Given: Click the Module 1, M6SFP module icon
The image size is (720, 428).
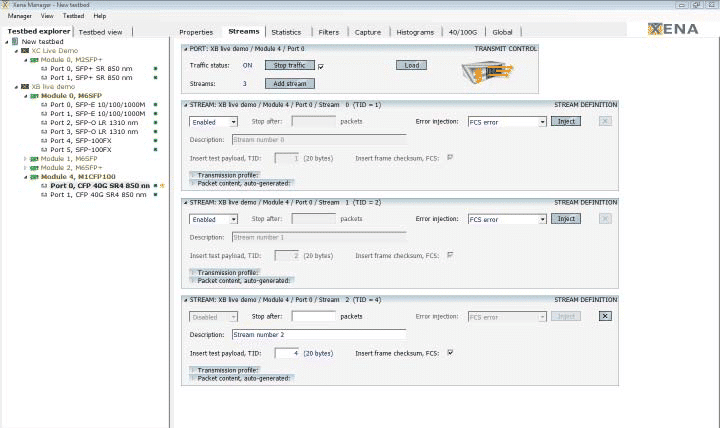Looking at the screenshot, I should pos(34,159).
